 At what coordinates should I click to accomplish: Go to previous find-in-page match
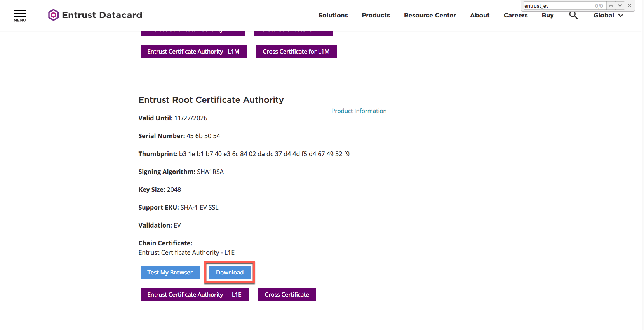tap(611, 5)
